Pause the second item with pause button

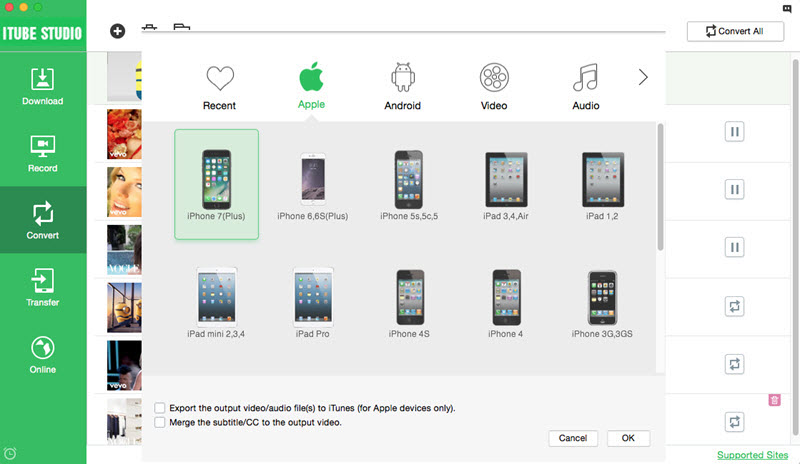click(734, 189)
